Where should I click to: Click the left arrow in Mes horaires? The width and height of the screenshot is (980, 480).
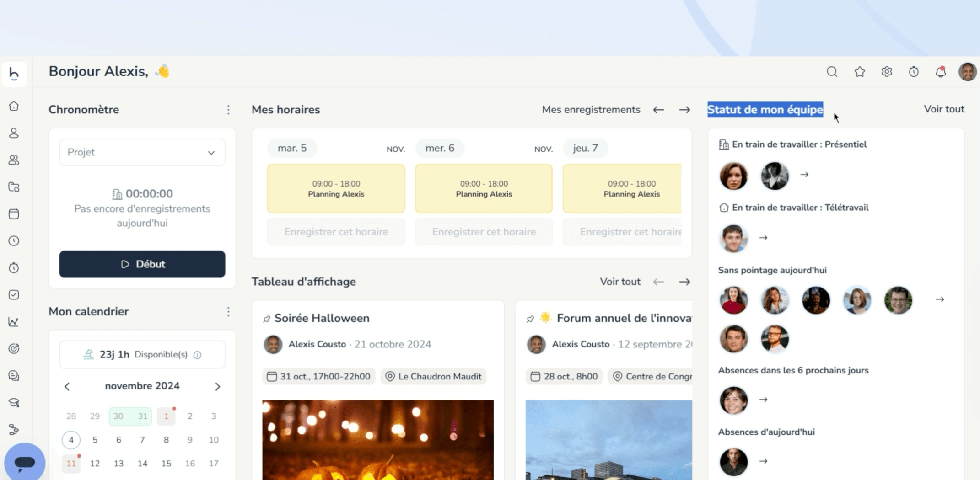(x=658, y=110)
